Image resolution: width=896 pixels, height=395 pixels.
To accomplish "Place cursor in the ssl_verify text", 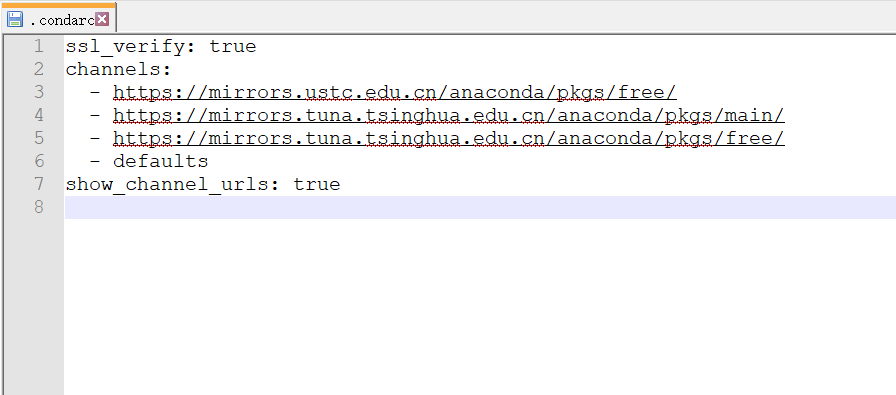I will pyautogui.click(x=125, y=46).
